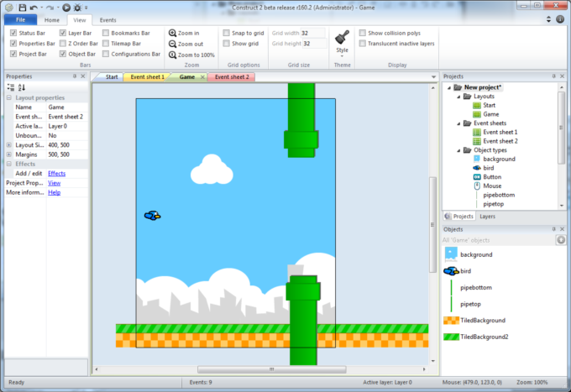Collapse the Layouts folder in Projects tree

coord(458,97)
